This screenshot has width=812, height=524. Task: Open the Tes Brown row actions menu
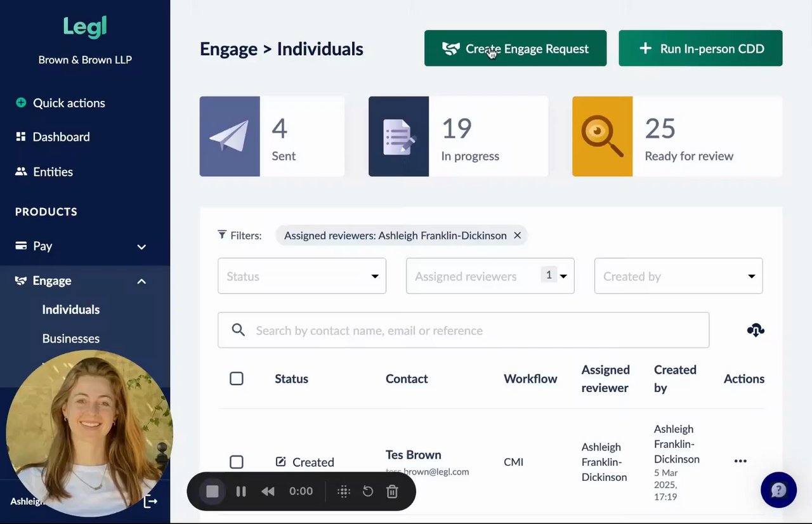click(740, 461)
